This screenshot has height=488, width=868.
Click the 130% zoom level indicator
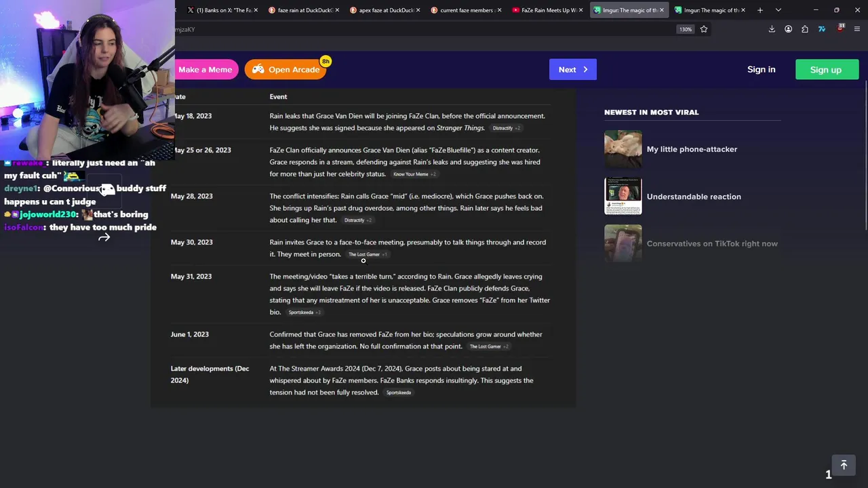[686, 29]
